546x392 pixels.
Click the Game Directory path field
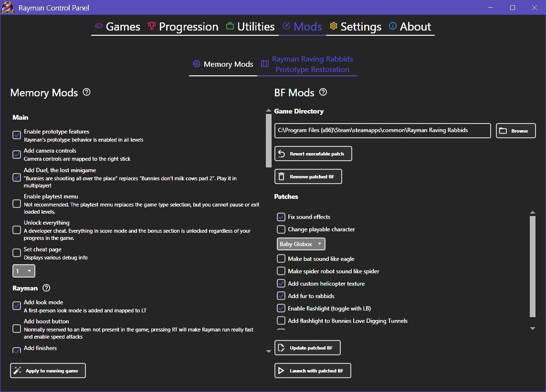[x=382, y=130]
